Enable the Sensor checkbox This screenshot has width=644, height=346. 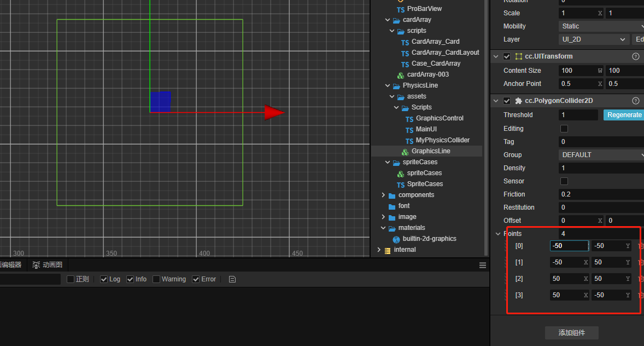pyautogui.click(x=564, y=181)
